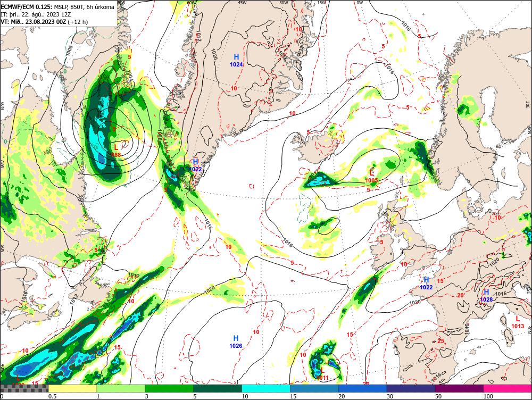The height and width of the screenshot is (400, 532).
Task: Click the 30E longitude label
Action: [x=528, y=104]
